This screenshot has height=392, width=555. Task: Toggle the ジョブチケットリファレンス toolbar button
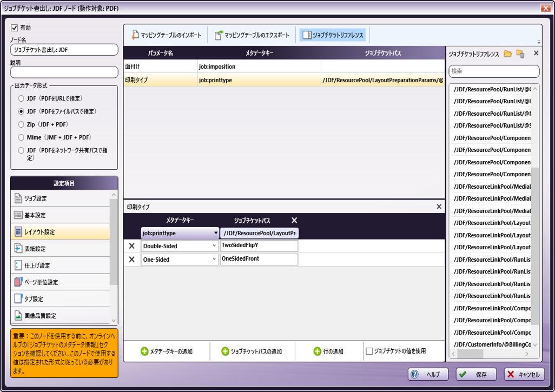tap(333, 35)
